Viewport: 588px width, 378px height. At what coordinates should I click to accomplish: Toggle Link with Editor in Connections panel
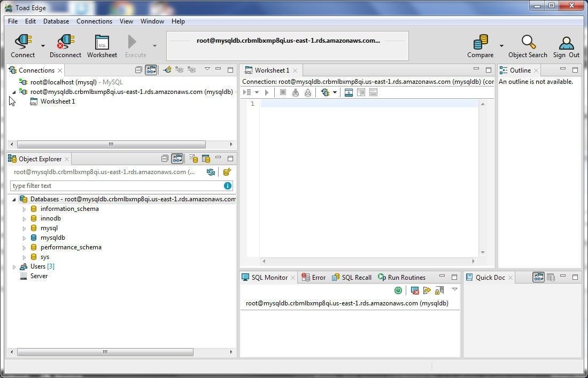[151, 70]
